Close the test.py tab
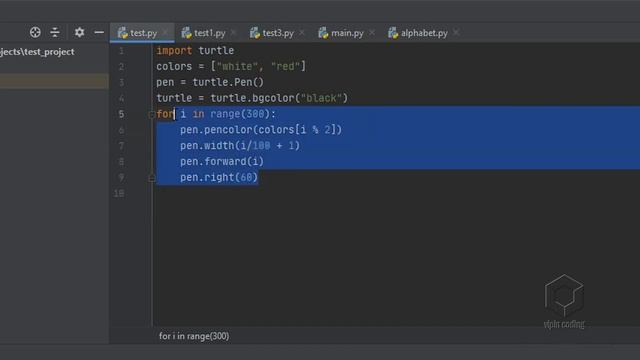This screenshot has height=360, width=640. coord(165,32)
